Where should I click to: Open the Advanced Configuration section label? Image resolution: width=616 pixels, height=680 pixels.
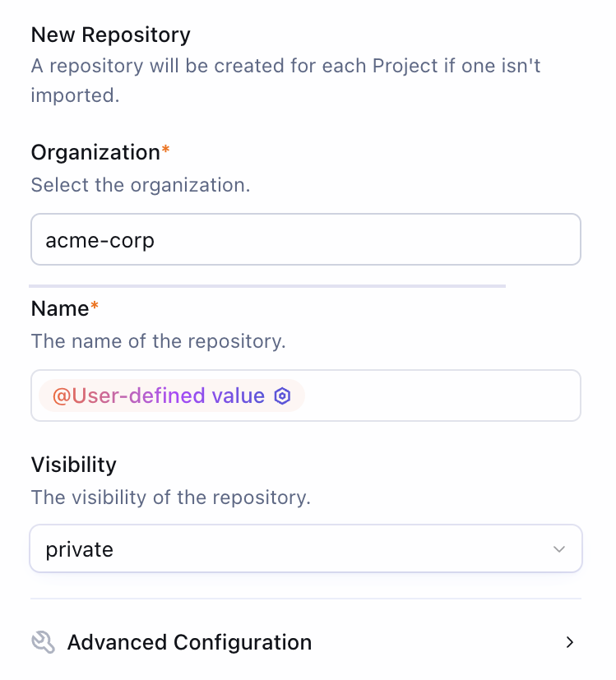coord(189,642)
